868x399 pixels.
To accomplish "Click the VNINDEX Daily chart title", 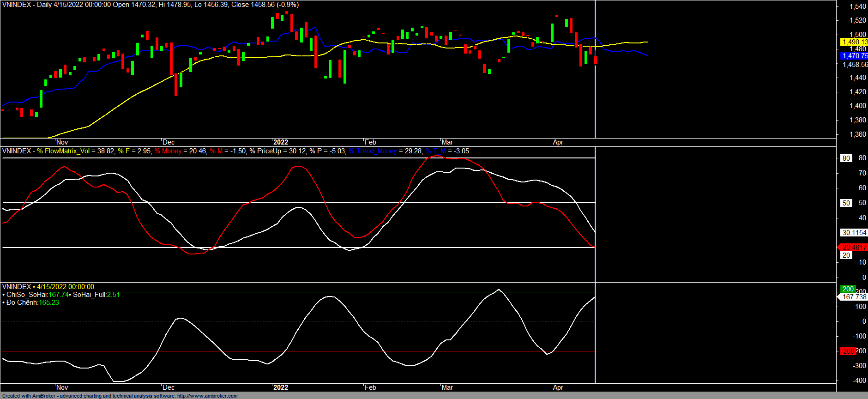I will [150, 5].
